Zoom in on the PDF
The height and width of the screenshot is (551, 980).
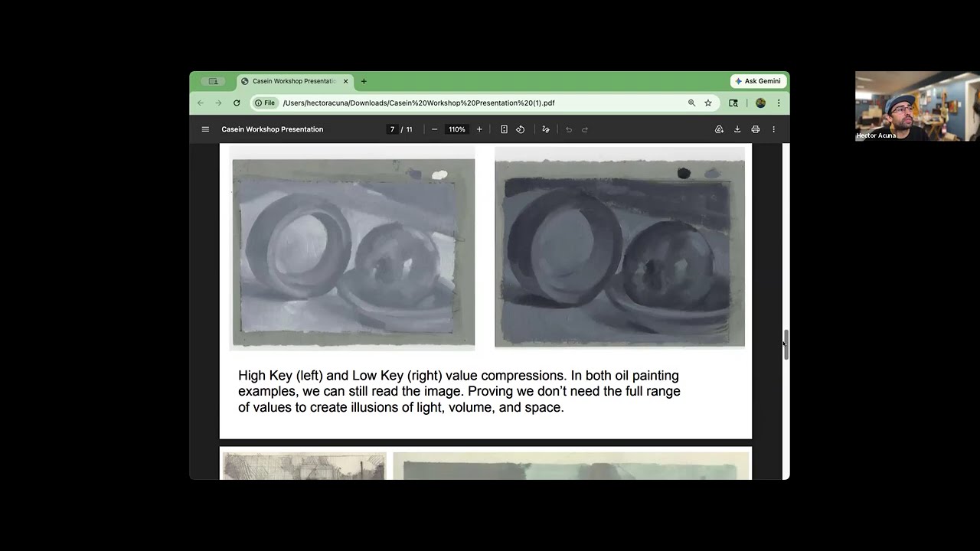tap(479, 129)
